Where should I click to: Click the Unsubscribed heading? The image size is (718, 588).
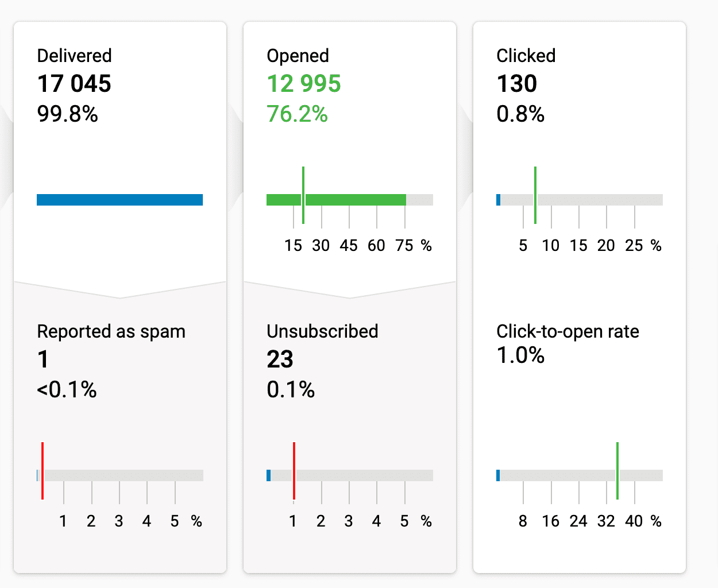point(322,331)
